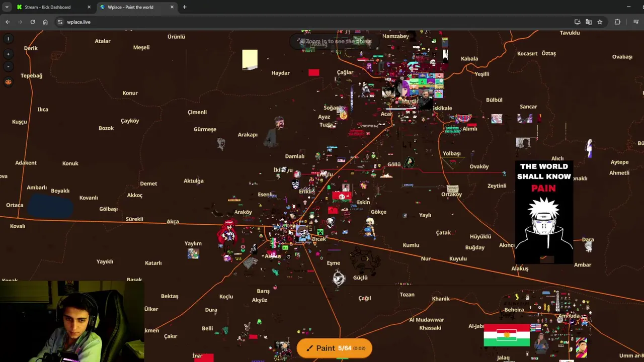The height and width of the screenshot is (362, 644).
Task: Click the Gölbaşı map label
Action: coord(108,209)
